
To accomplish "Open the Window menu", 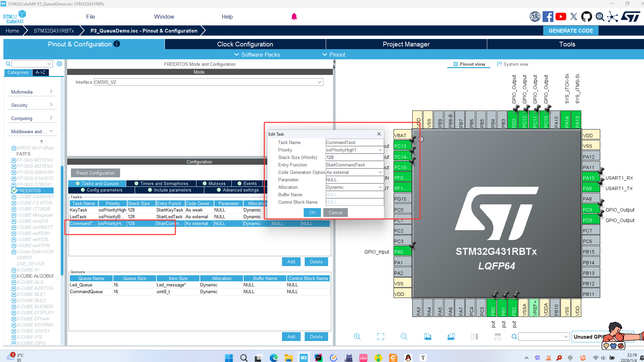I will (164, 17).
